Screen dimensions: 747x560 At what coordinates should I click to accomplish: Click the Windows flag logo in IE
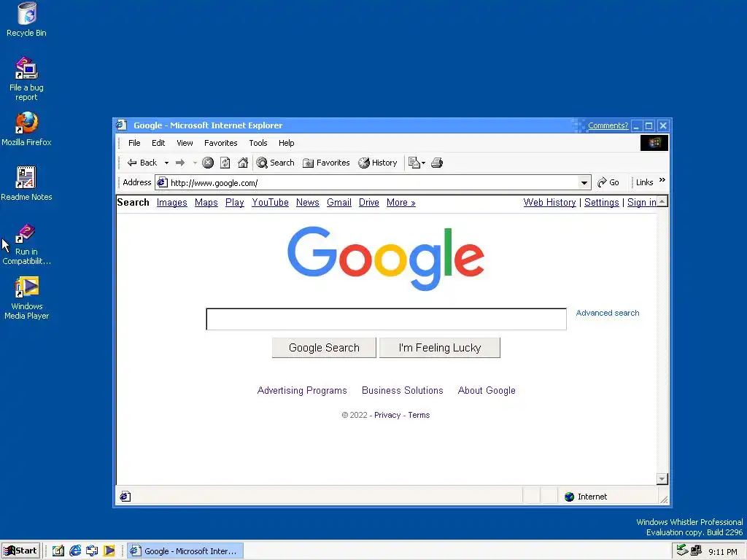pyautogui.click(x=654, y=143)
